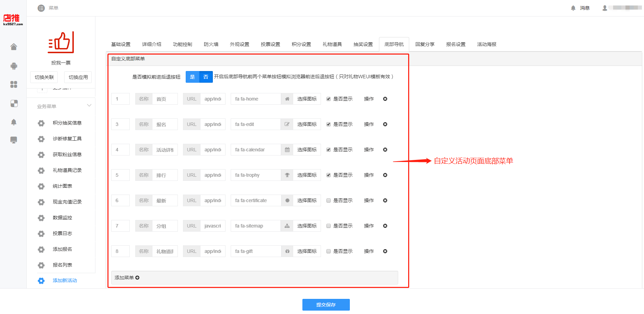Image resolution: width=644 pixels, height=314 pixels.
Task: Set simulate back/forward toggle to 否
Action: pyautogui.click(x=206, y=77)
